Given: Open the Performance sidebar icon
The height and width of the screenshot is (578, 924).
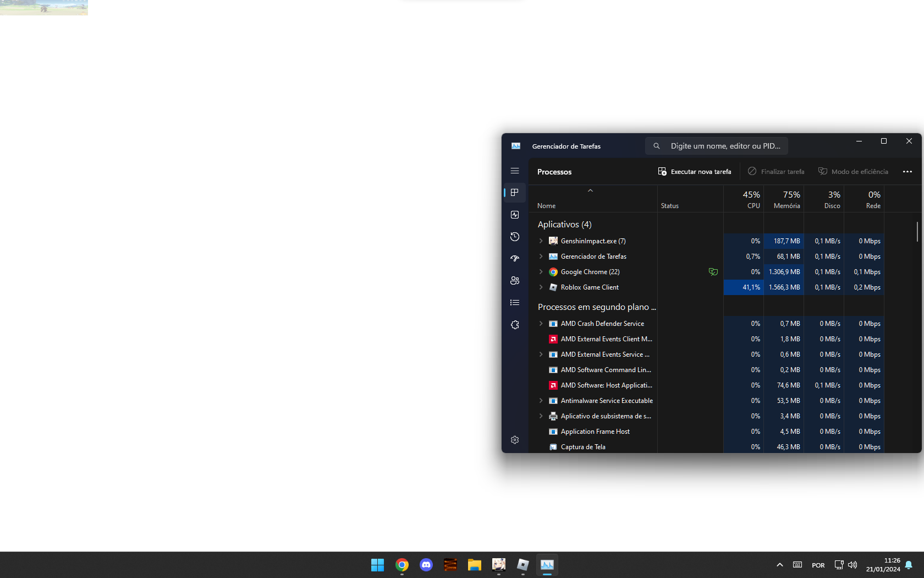Looking at the screenshot, I should tap(515, 215).
